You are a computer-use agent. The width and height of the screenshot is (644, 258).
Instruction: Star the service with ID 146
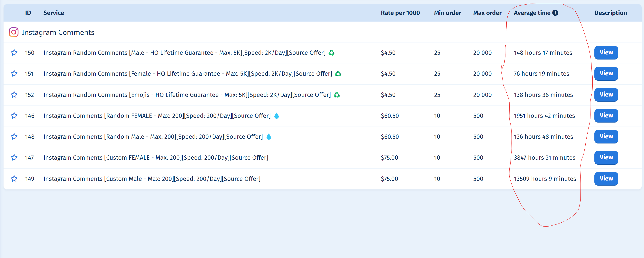pos(14,116)
